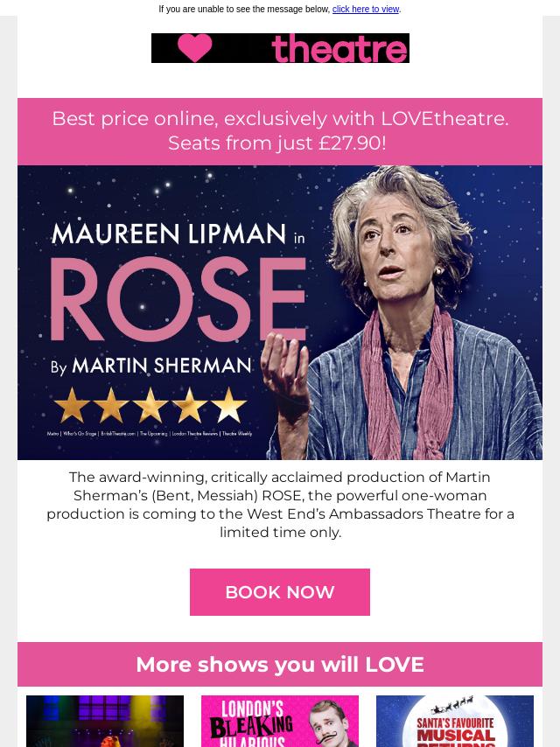560x747 pixels.
Task: Click the 'By MARTIN SHERMAN' credit text
Action: point(150,366)
